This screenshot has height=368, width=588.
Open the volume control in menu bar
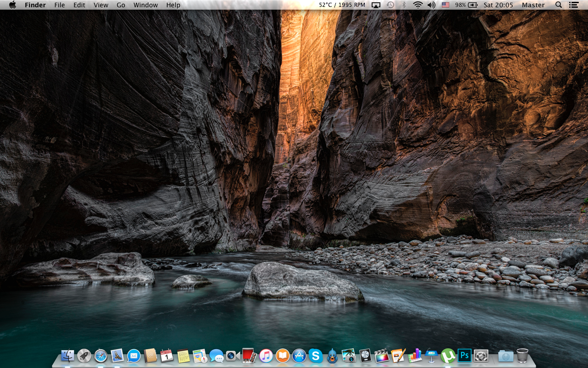click(x=431, y=5)
